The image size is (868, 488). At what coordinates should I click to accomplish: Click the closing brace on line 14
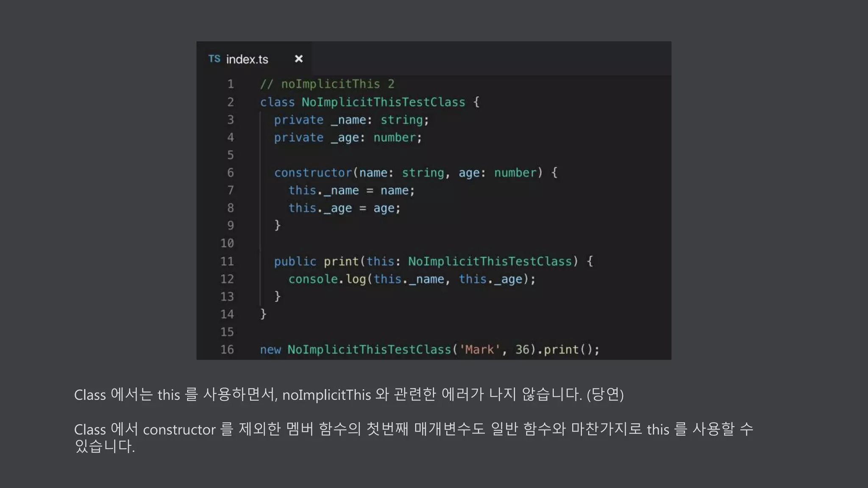263,314
